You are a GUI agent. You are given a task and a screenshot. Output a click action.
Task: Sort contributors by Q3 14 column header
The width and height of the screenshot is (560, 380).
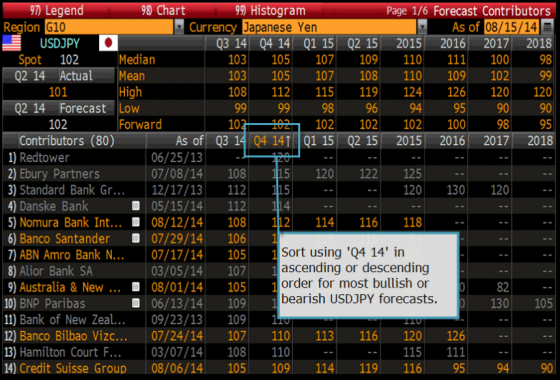coord(227,141)
